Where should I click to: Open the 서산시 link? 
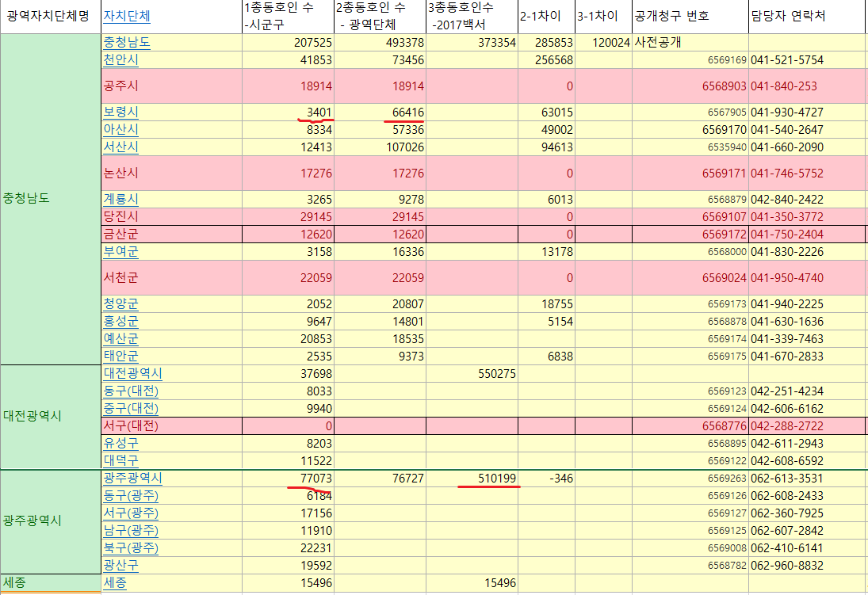pos(120,147)
